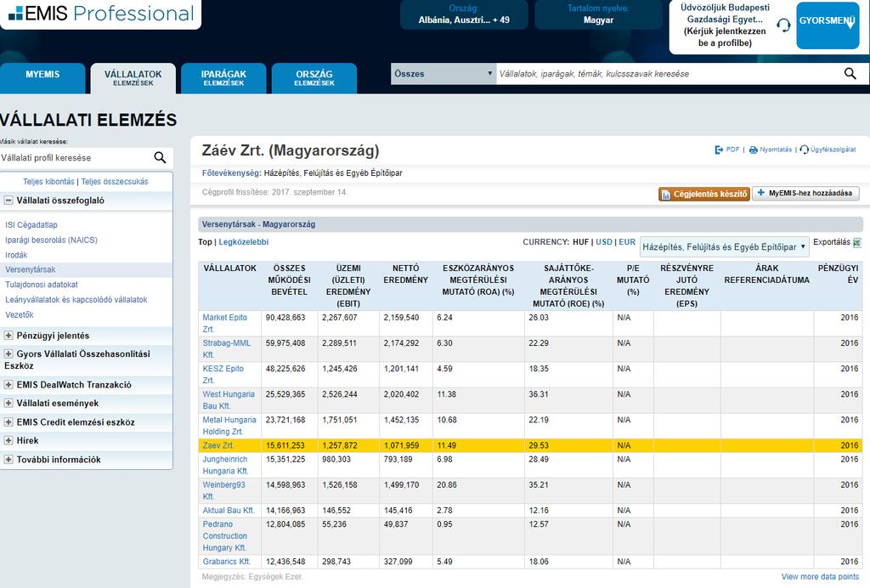The width and height of the screenshot is (870, 588).
Task: Click the Cégjelentés készítő button
Action: tap(704, 194)
